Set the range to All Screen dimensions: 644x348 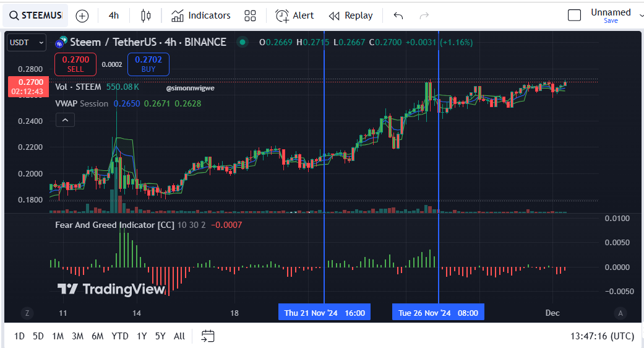179,336
